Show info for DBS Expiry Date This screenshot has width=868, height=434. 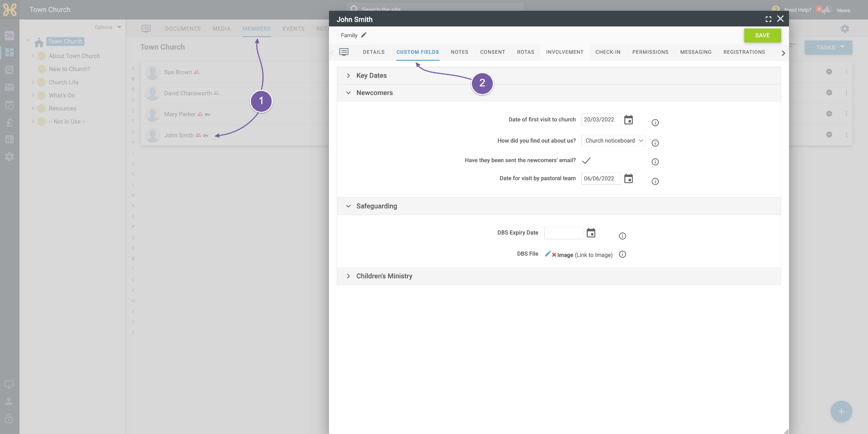(622, 236)
